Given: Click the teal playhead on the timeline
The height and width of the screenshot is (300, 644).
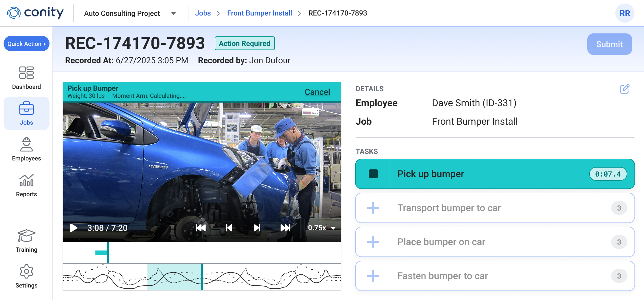Looking at the screenshot, I should [x=108, y=253].
